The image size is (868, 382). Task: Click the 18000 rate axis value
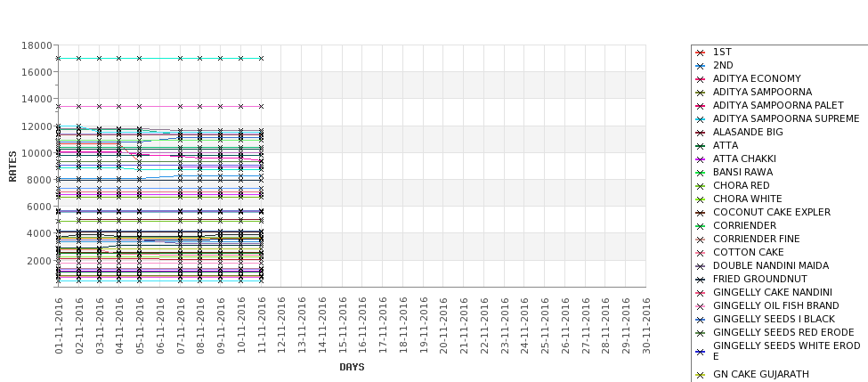(x=37, y=45)
